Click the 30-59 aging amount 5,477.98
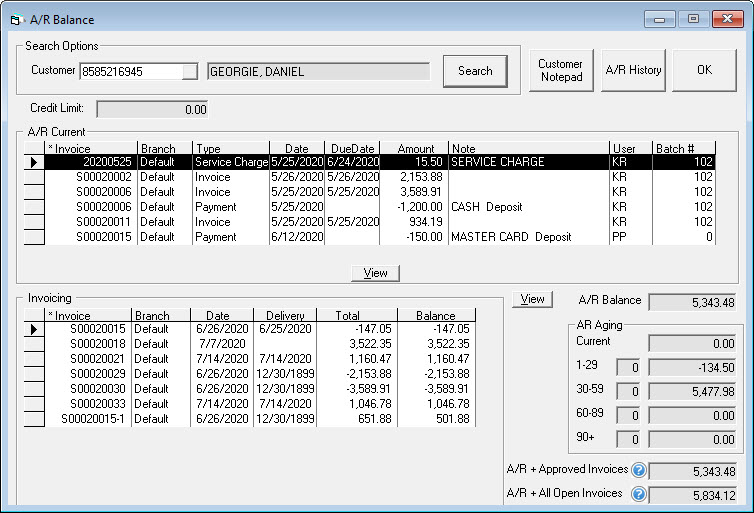Image resolution: width=754 pixels, height=513 pixels. coord(692,391)
